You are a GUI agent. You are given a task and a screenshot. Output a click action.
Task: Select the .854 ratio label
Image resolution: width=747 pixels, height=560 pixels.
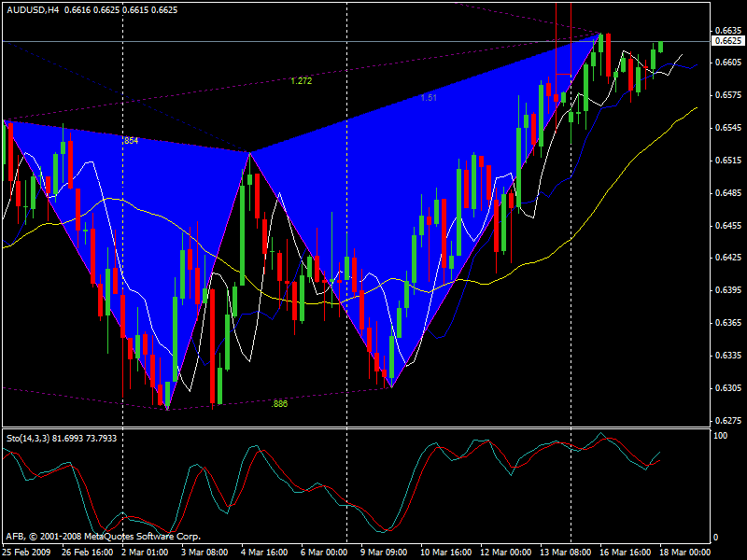tap(131, 140)
